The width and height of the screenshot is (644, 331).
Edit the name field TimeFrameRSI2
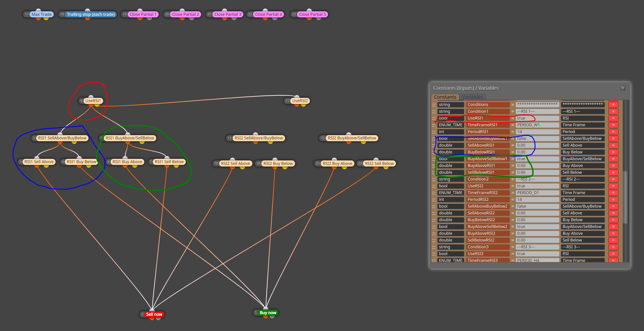pos(488,193)
